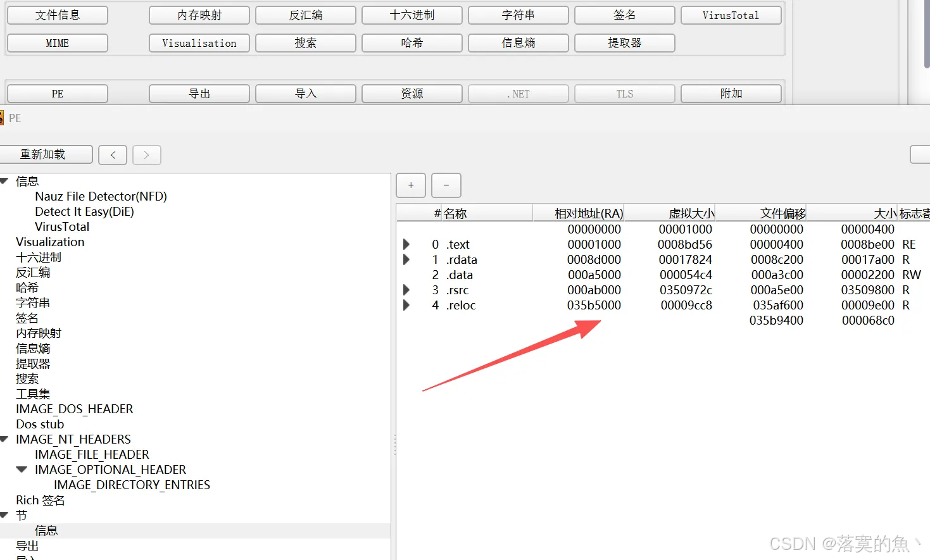Open the Visualisation button
Viewport: 930px width, 560px height.
[199, 43]
